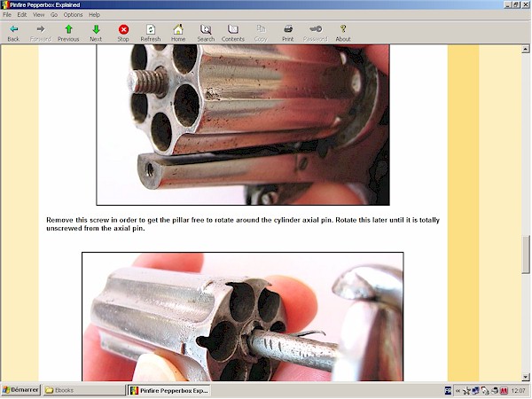Click the greyed Password key icon

coord(315,33)
